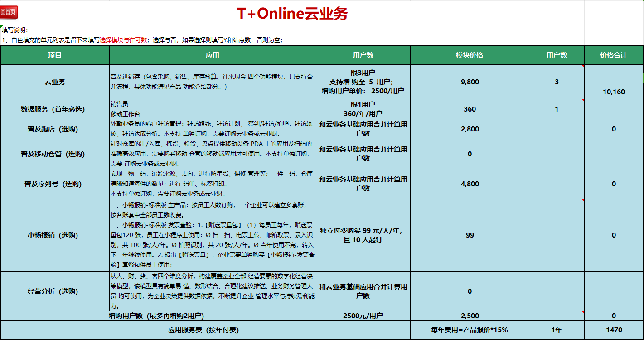
Task: Select the user count cell showing 1
Action: point(557,109)
